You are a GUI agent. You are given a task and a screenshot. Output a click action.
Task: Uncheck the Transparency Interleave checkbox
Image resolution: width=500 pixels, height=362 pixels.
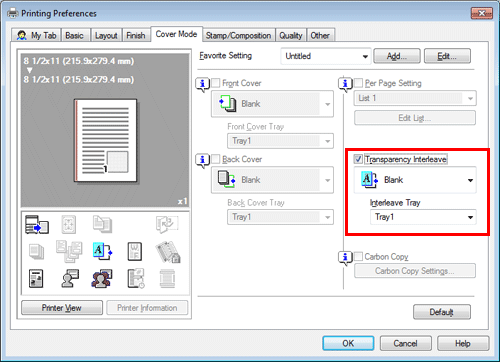358,159
